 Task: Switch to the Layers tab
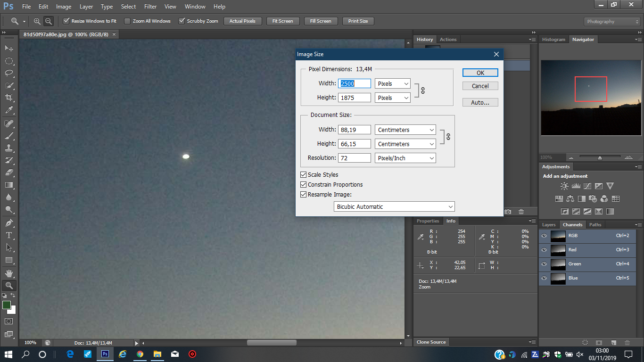pos(549,225)
